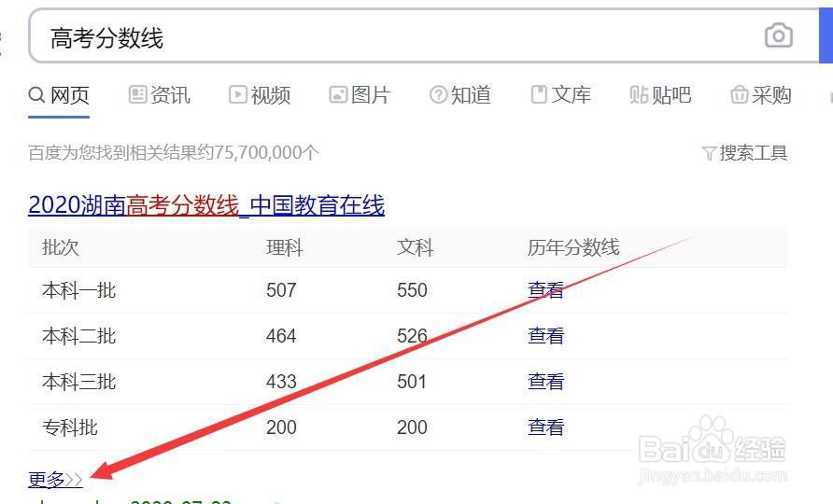Open the 贴吧 tab

(x=660, y=95)
